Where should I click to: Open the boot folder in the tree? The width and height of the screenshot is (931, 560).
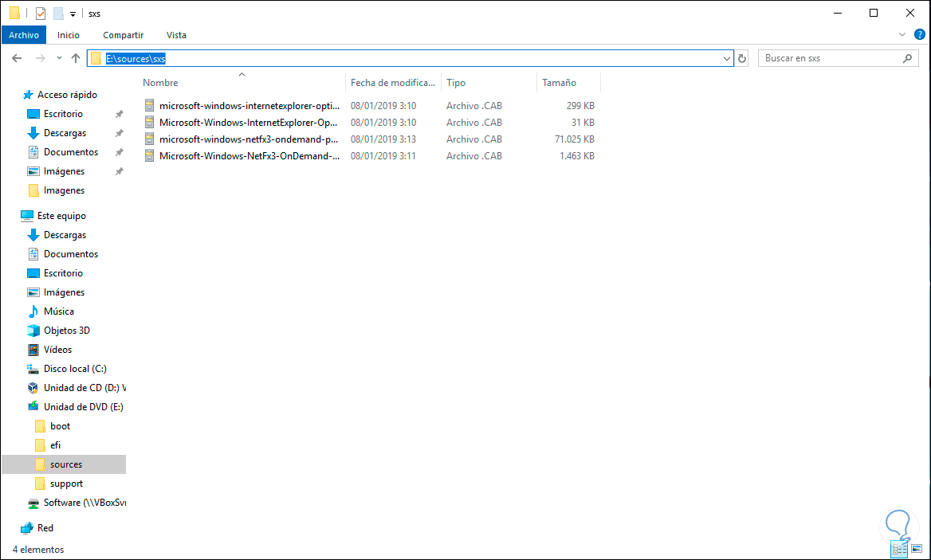click(x=60, y=426)
